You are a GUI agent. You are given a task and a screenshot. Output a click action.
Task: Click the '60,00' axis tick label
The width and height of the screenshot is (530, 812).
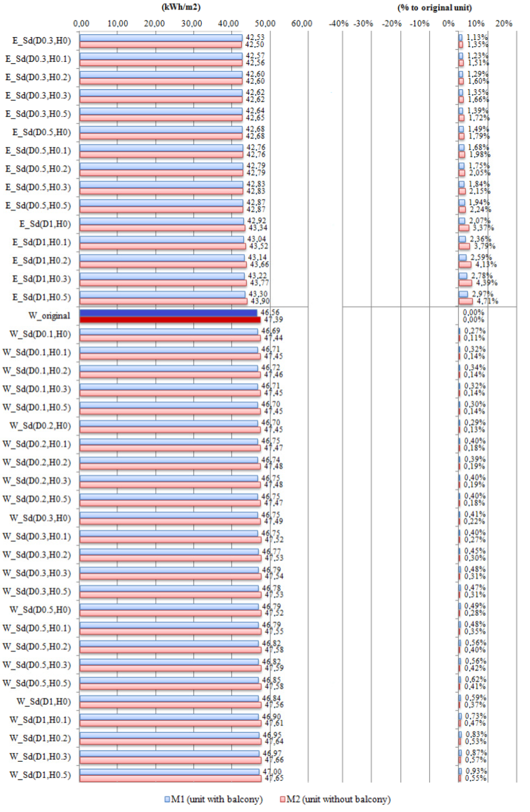[x=302, y=23]
